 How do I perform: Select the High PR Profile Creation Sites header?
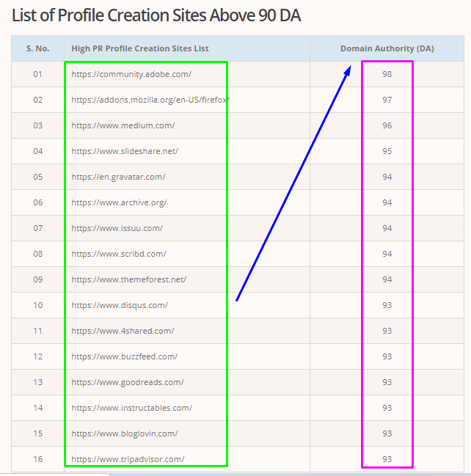click(140, 48)
